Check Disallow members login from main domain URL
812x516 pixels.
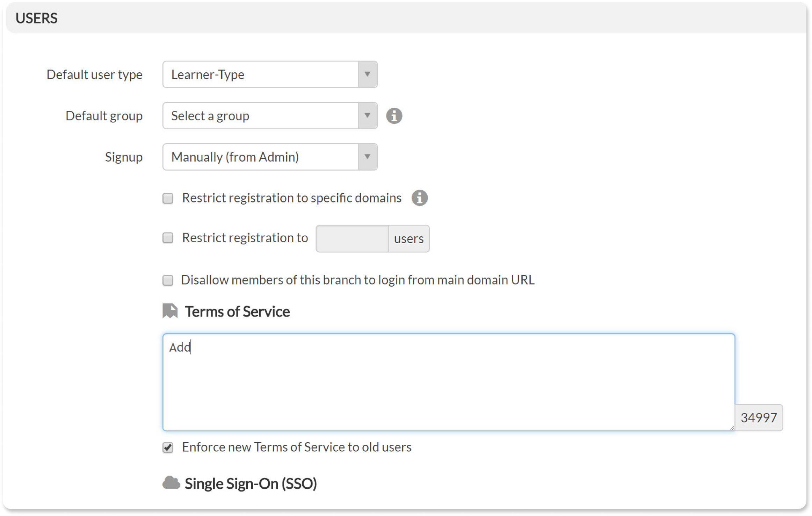click(168, 280)
